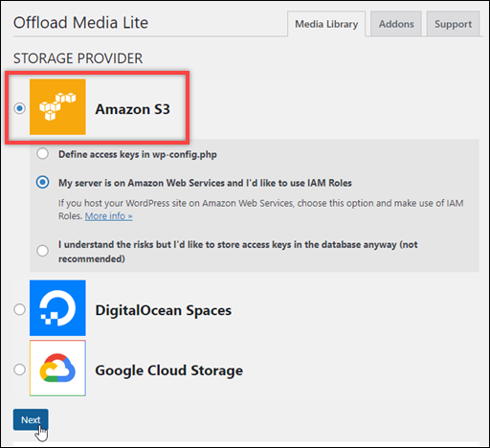This screenshot has height=448, width=490.
Task: Click the Next button
Action: click(x=31, y=419)
